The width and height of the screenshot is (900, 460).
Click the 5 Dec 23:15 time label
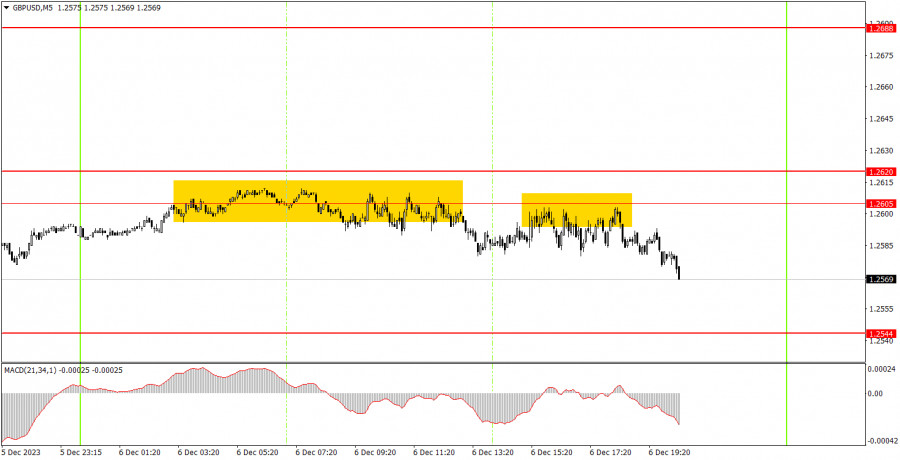point(80,453)
